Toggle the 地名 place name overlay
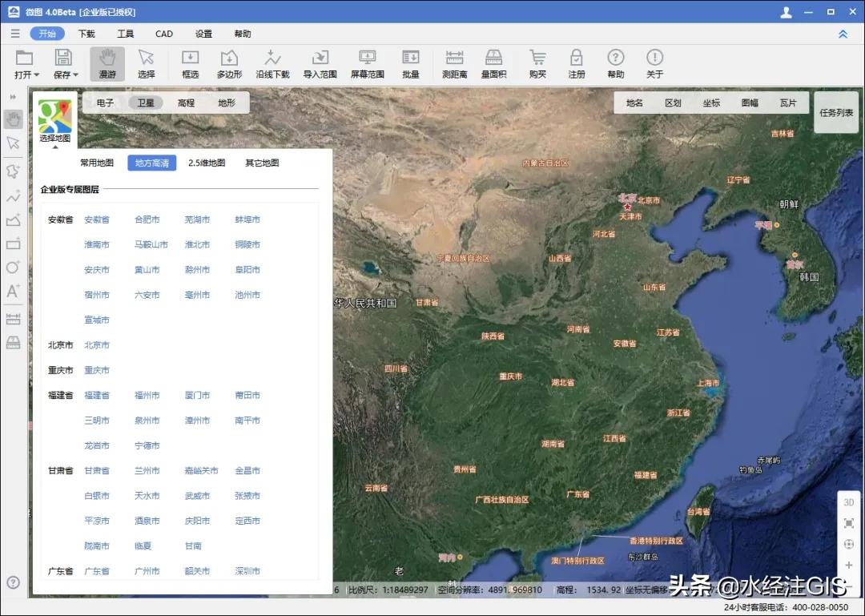865x616 pixels. [x=634, y=103]
